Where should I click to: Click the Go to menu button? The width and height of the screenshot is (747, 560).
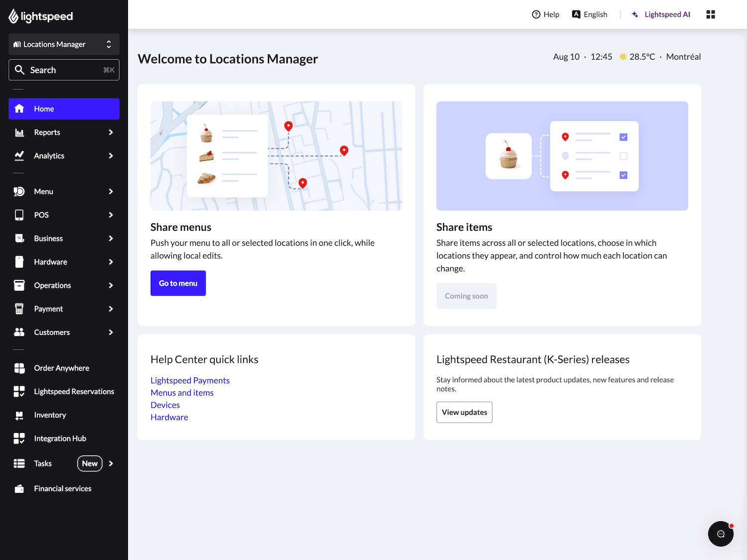178,283
